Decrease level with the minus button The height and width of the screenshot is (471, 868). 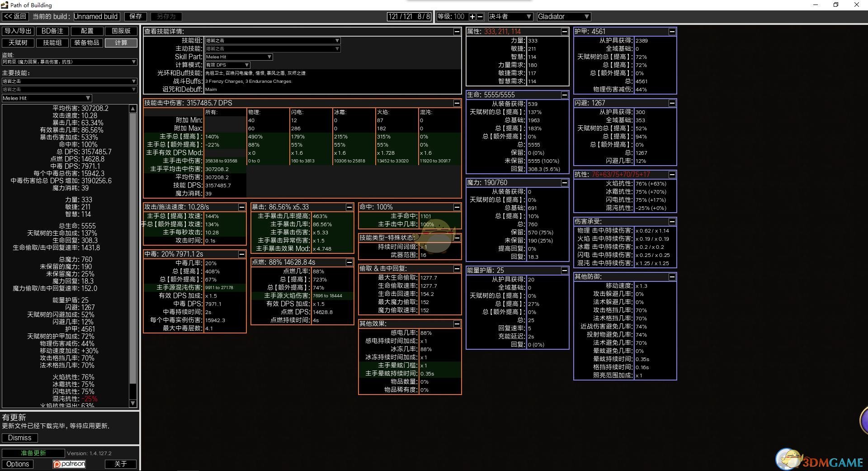(x=480, y=17)
